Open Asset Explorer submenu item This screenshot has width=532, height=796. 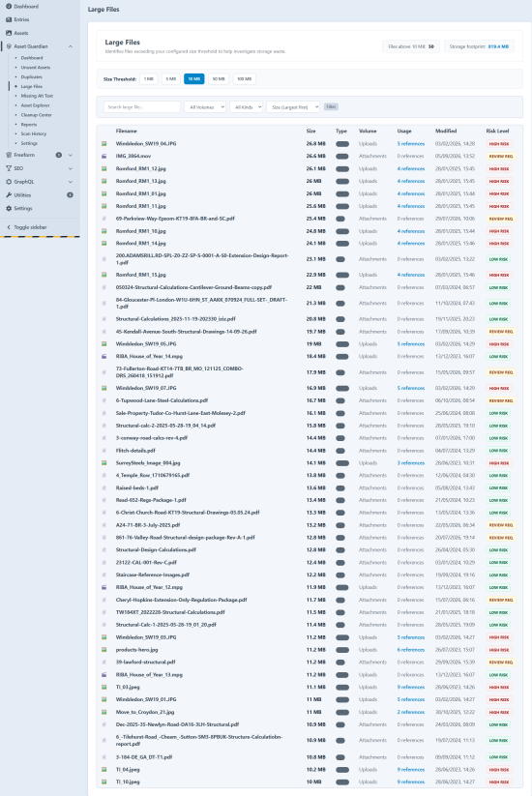click(x=36, y=105)
